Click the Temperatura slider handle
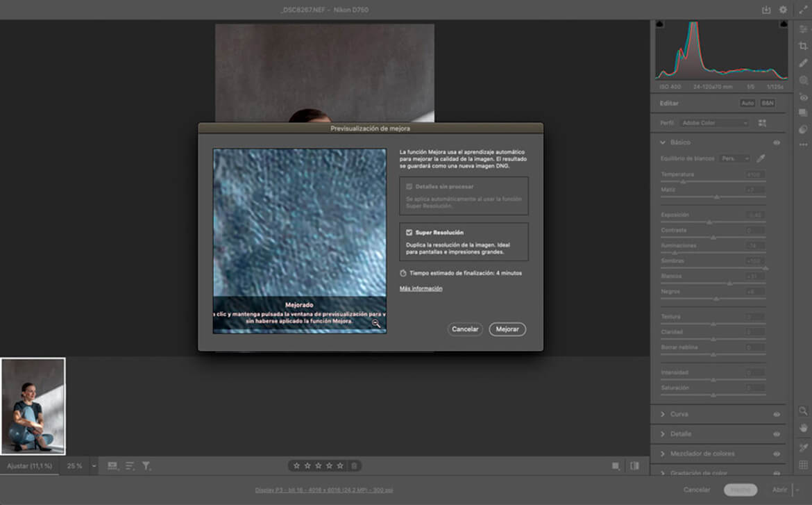 click(x=683, y=182)
